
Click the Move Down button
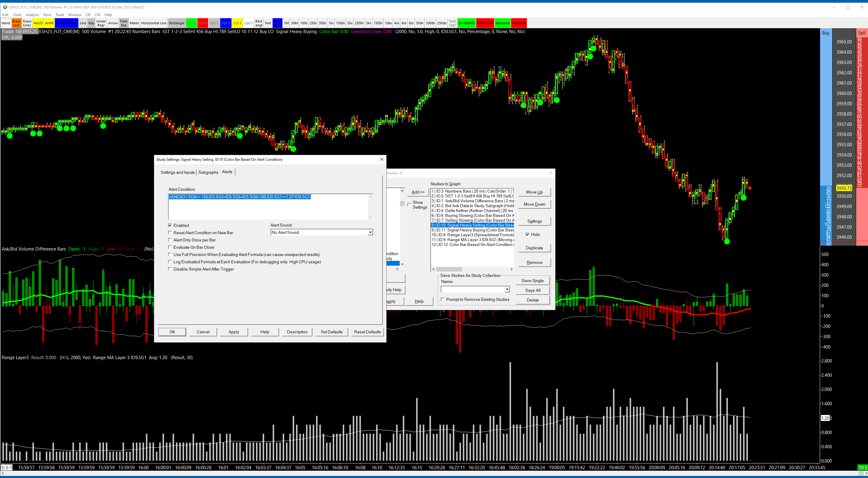pos(534,204)
